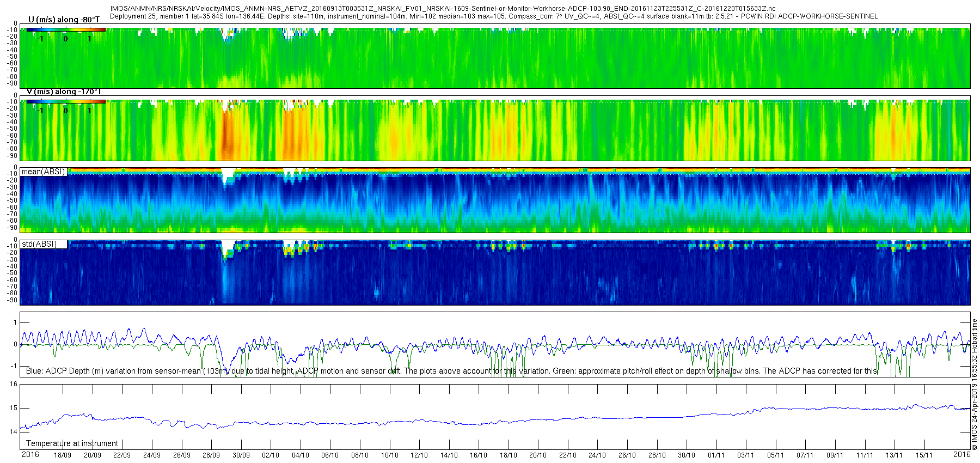Click the V velocity colorbar legend
This screenshot has width=980, height=463.
[66, 101]
